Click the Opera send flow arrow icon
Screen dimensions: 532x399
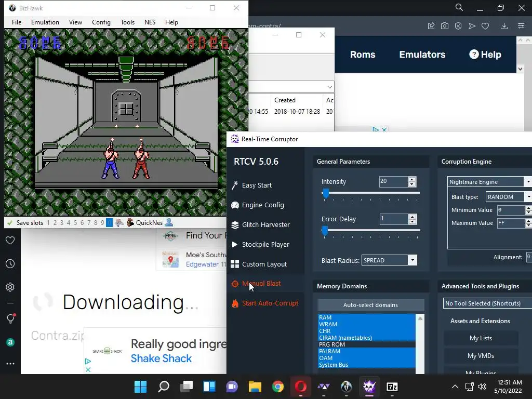click(x=472, y=26)
